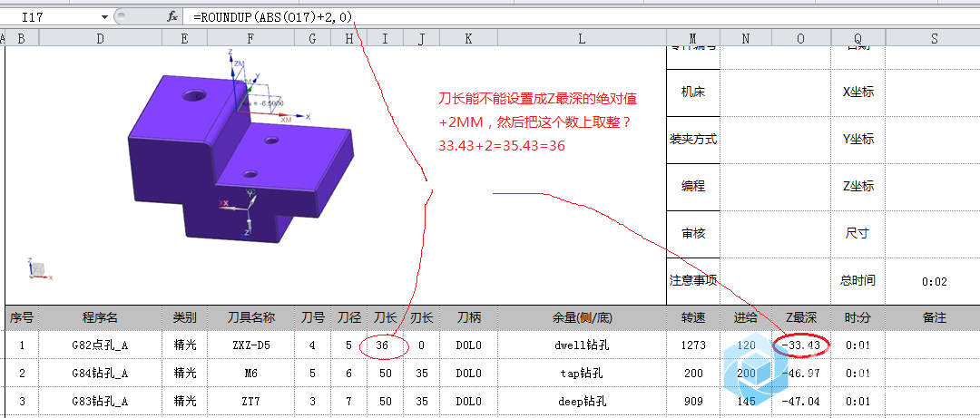Click the 装夹方式 label cell
Image resolution: width=980 pixels, height=418 pixels.
[693, 140]
